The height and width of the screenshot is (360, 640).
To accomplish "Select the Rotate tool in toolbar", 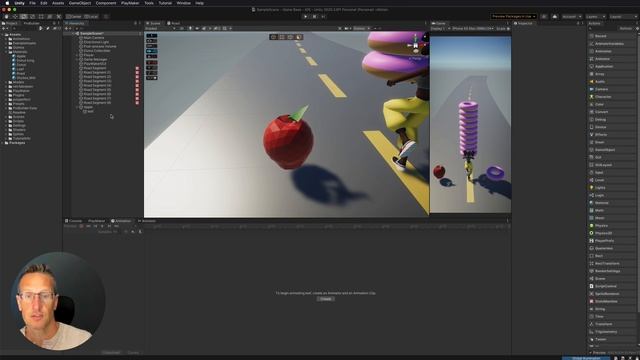I will coord(24,17).
